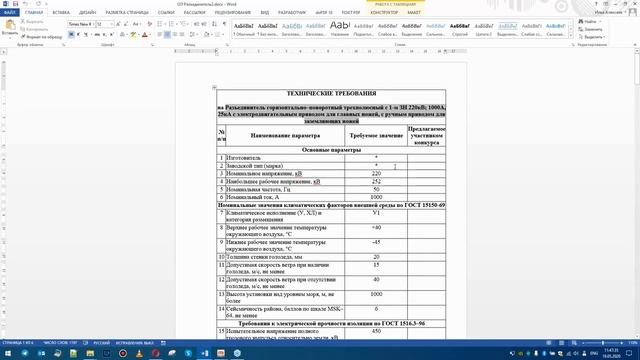Click Telegram icon in the Windows taskbar
Screen dimensions: 640x360
click(x=24, y=353)
